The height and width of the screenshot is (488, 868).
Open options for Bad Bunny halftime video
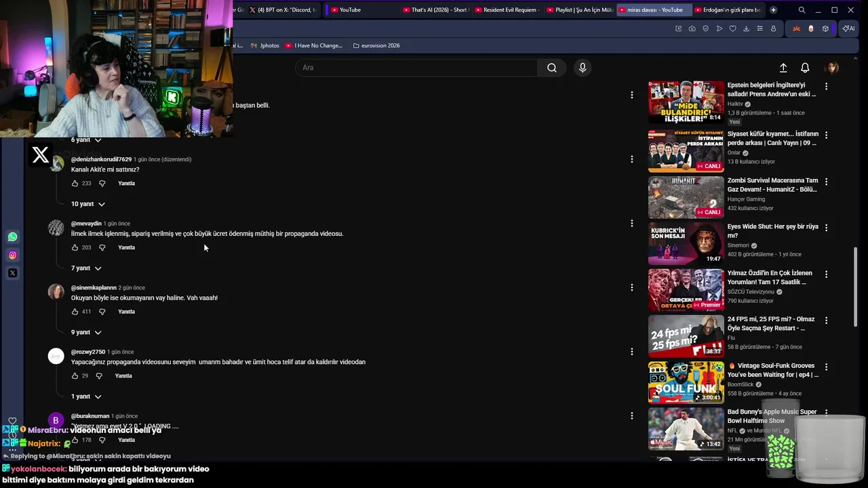pos(826,413)
